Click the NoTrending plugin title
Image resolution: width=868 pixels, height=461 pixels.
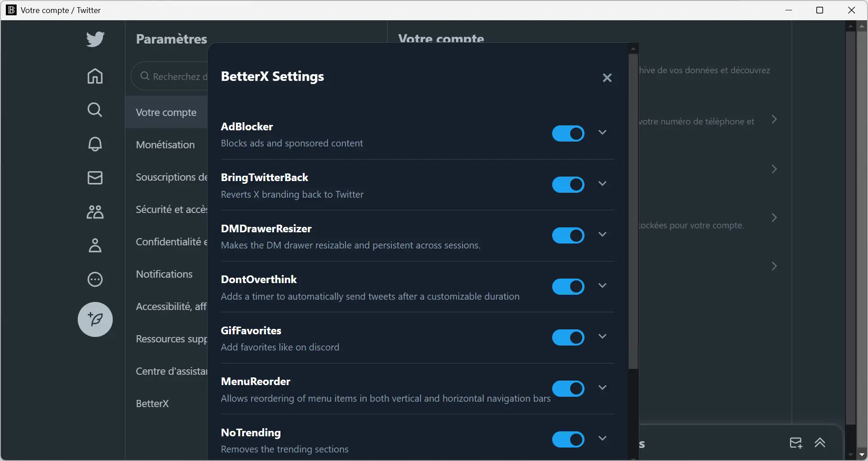(x=251, y=433)
